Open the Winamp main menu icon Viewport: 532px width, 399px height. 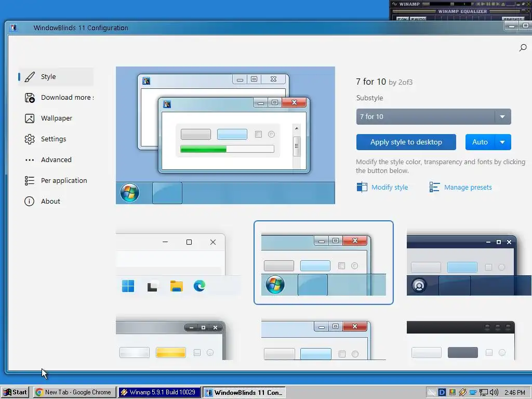coord(394,4)
